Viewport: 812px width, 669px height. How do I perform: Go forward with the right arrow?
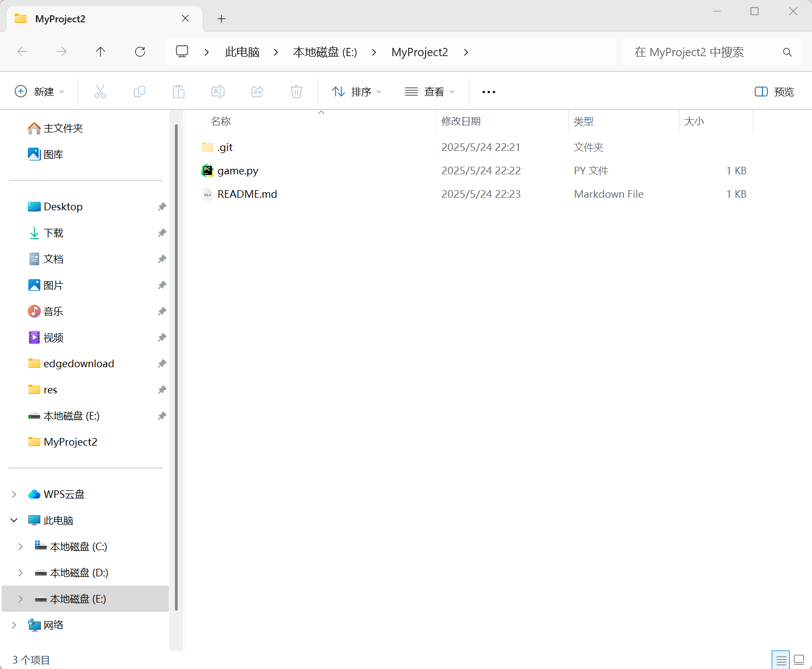pos(62,52)
